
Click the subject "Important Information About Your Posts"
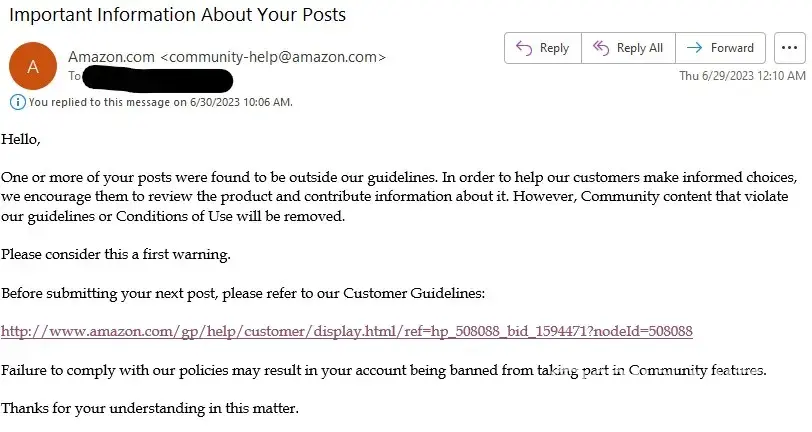177,14
